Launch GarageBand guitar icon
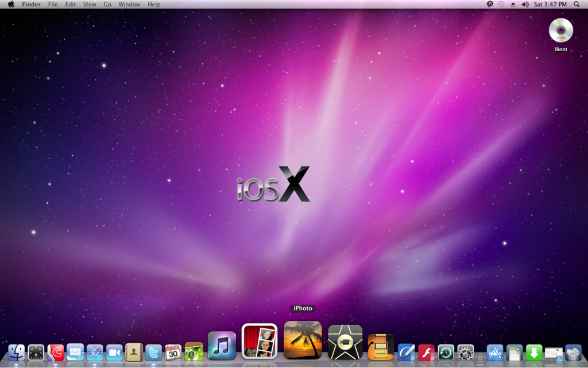 (380, 347)
